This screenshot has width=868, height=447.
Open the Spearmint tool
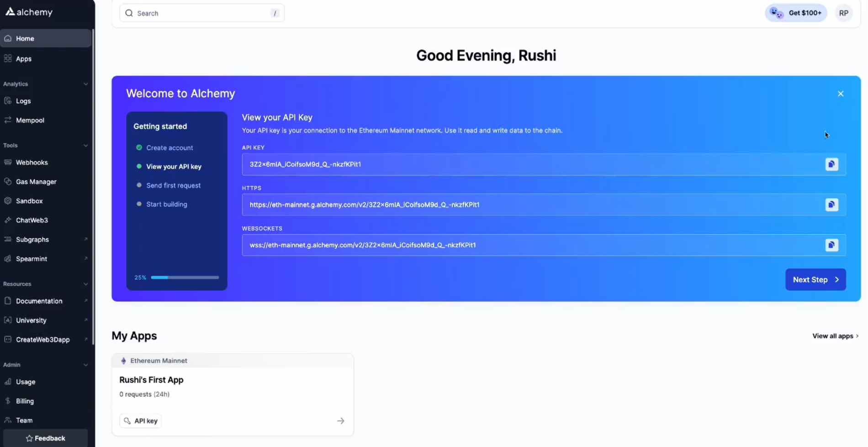point(31,258)
